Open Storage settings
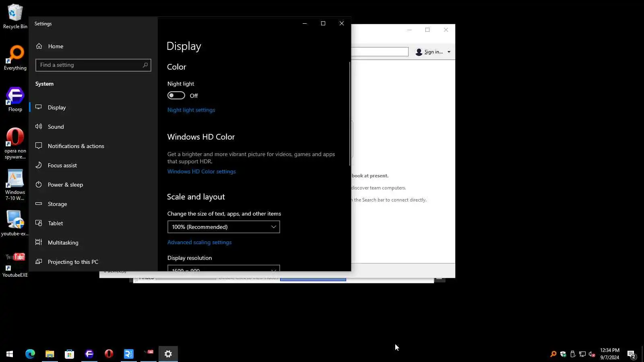 [x=93, y=204]
